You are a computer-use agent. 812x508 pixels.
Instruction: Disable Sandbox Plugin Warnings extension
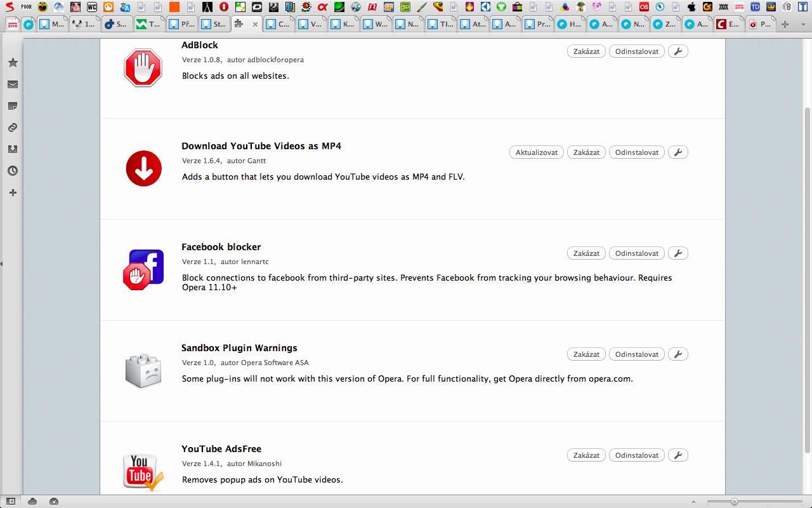[x=586, y=354]
